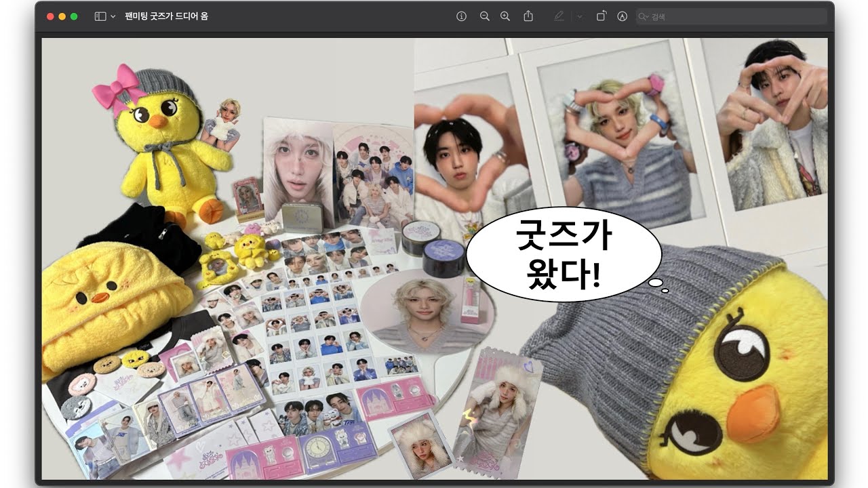Expand the highlight style dropdown arrow
This screenshot has height=488, width=868.
[x=579, y=16]
